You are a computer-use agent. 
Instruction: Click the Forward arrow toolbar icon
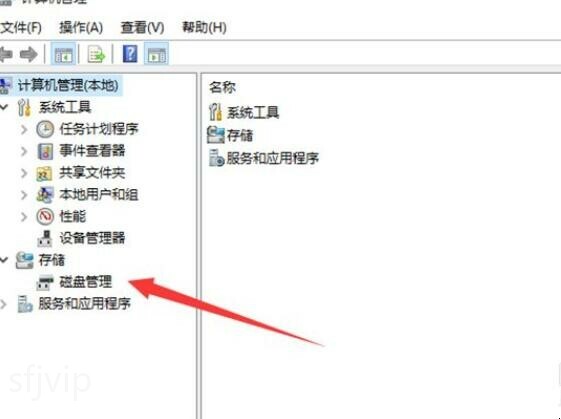[28, 54]
